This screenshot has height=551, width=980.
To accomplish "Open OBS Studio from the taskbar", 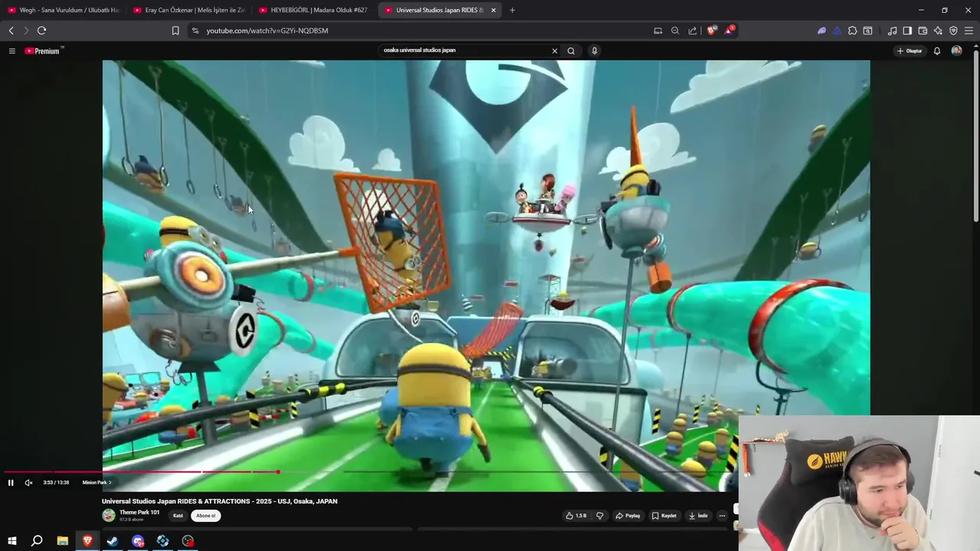I will [x=188, y=541].
